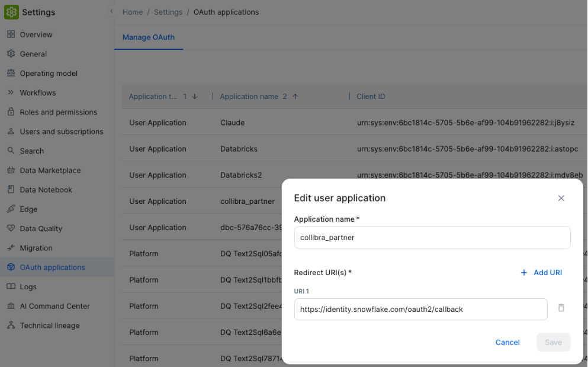Open Roles and permissions
Image resolution: width=588 pixels, height=367 pixels.
(59, 112)
